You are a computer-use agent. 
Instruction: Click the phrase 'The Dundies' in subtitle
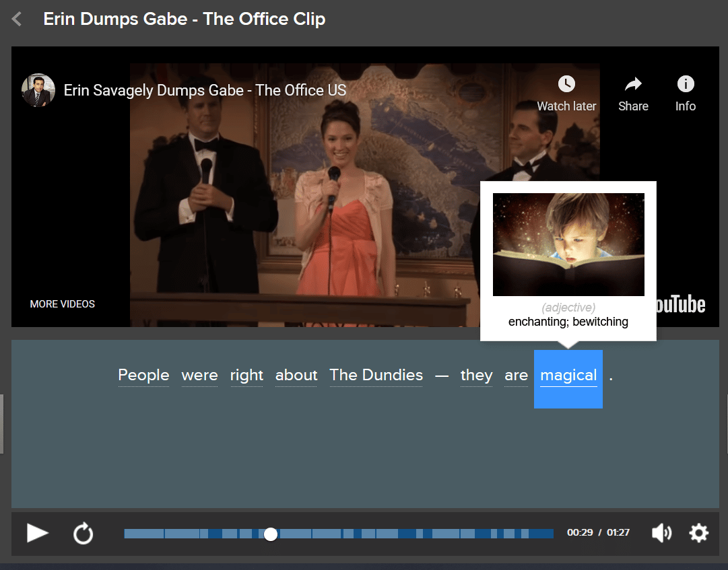pos(376,376)
